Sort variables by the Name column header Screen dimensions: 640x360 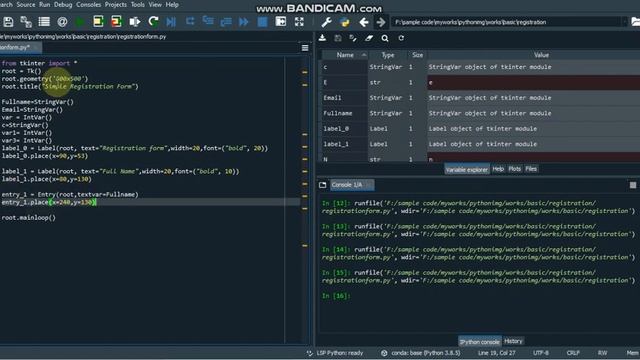click(345, 55)
